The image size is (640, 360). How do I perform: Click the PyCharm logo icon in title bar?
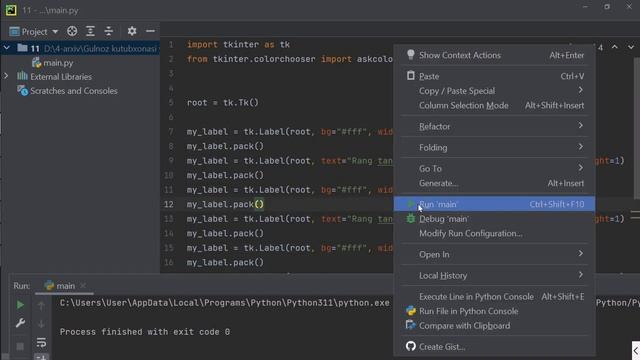coord(11,10)
